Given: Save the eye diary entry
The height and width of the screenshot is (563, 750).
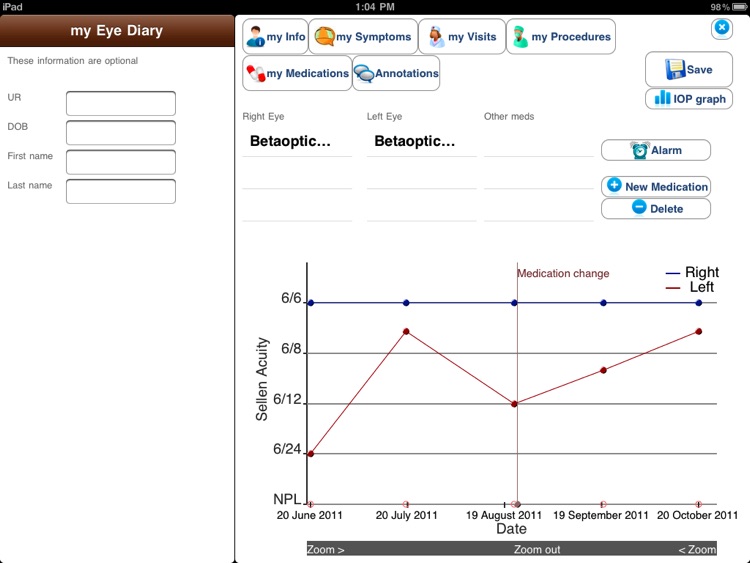Looking at the screenshot, I should coord(689,69).
